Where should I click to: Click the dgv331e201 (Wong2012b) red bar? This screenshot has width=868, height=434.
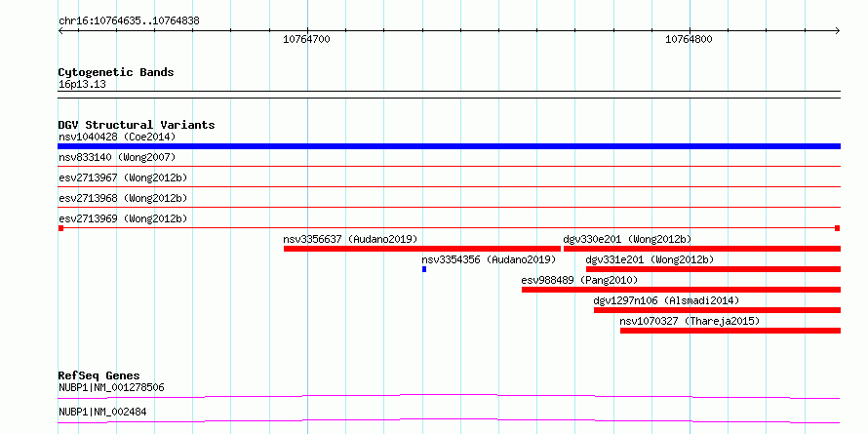(x=713, y=269)
